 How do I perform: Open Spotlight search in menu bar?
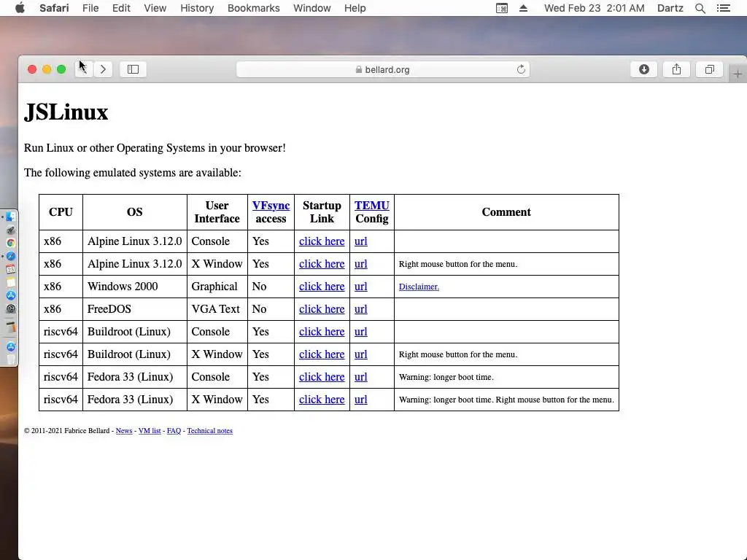point(700,8)
